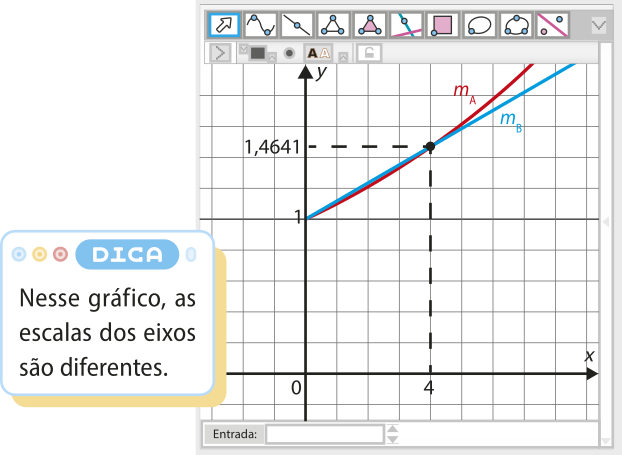This screenshot has height=455, width=622.
Task: Select the Move arrow tool
Action: pyautogui.click(x=224, y=25)
